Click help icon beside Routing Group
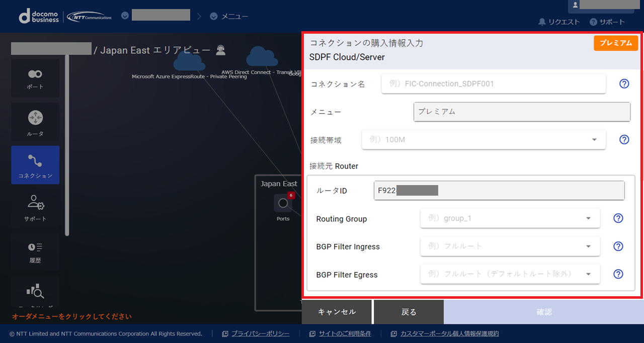This screenshot has height=343, width=644. [x=618, y=218]
